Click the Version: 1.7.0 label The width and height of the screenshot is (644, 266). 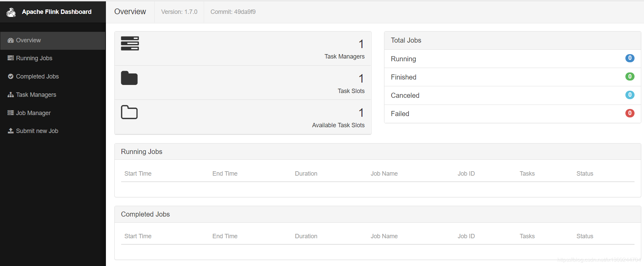179,12
